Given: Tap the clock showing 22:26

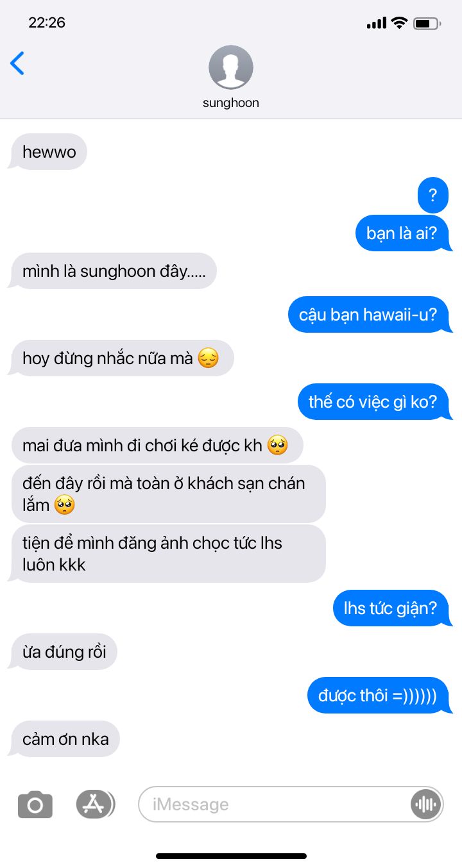Looking at the screenshot, I should point(47,22).
